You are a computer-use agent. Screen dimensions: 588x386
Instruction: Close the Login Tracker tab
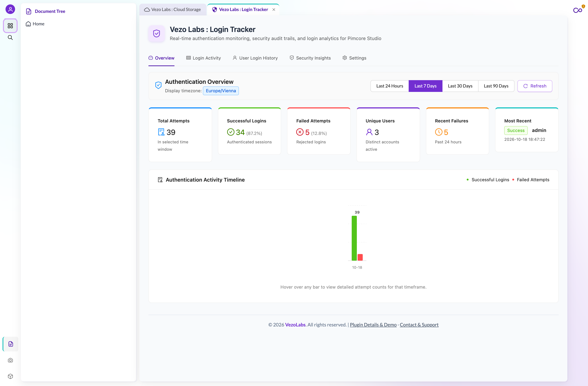pyautogui.click(x=274, y=10)
